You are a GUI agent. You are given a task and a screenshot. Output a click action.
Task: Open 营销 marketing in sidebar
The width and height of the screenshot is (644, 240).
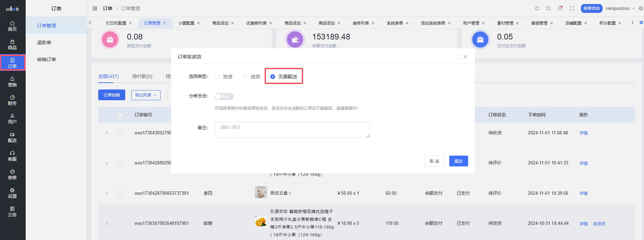12,82
